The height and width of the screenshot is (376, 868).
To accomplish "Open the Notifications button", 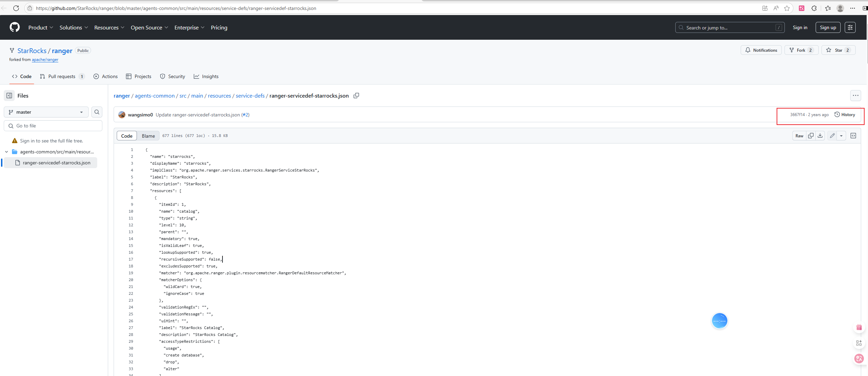I will 761,50.
